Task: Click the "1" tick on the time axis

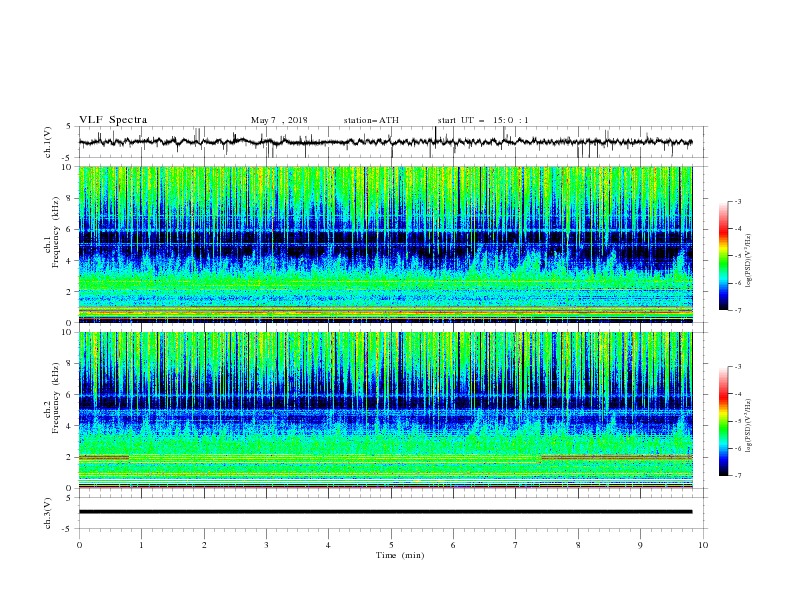Action: [141, 545]
